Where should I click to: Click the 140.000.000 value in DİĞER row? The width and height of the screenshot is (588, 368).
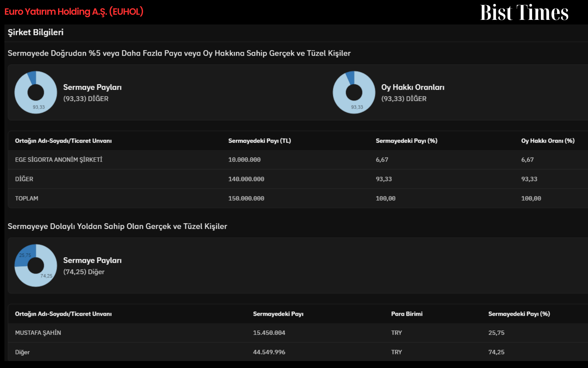pyautogui.click(x=246, y=179)
